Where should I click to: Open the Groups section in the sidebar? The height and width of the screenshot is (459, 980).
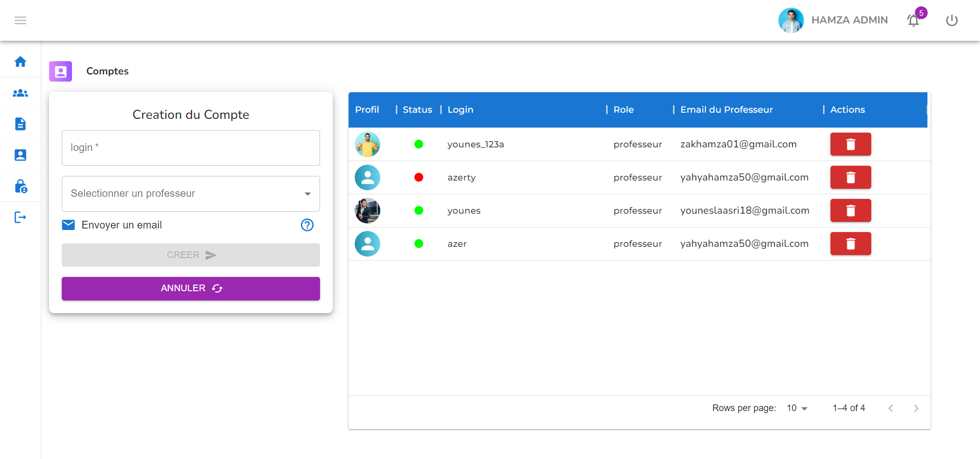click(x=20, y=93)
